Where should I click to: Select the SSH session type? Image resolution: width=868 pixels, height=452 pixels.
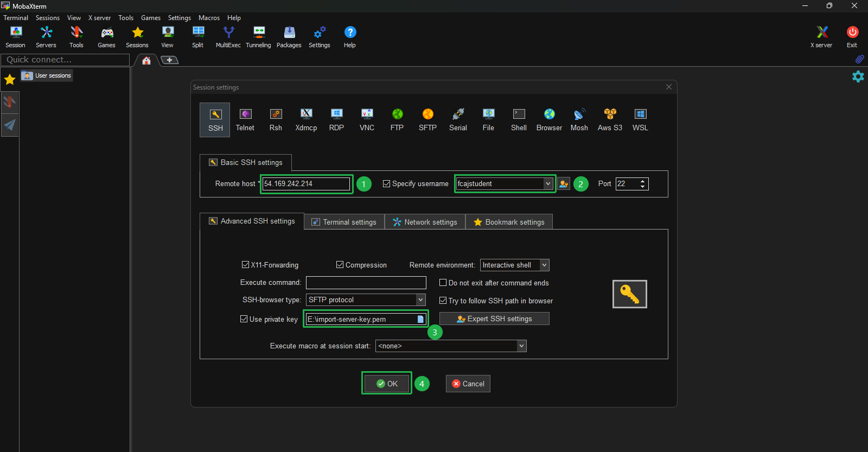(x=215, y=120)
